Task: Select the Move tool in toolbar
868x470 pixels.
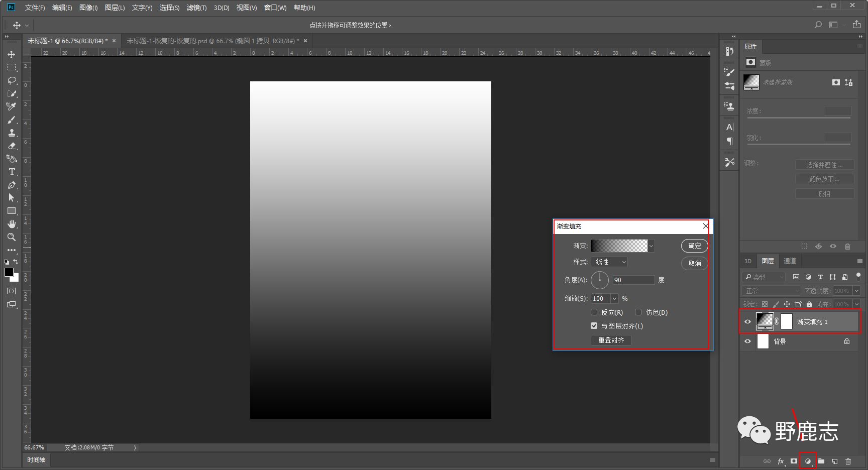Action: (12, 54)
